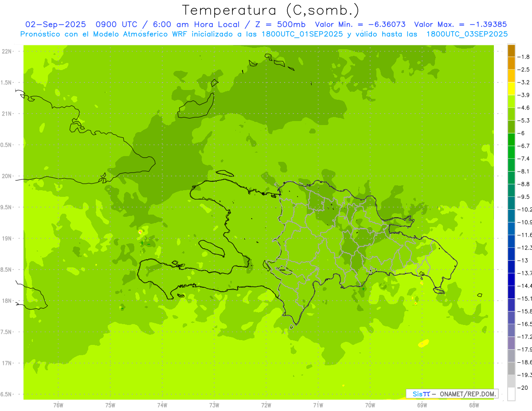Click the '-8.1' color scale value
This screenshot has height=411, width=532.
coord(524,172)
